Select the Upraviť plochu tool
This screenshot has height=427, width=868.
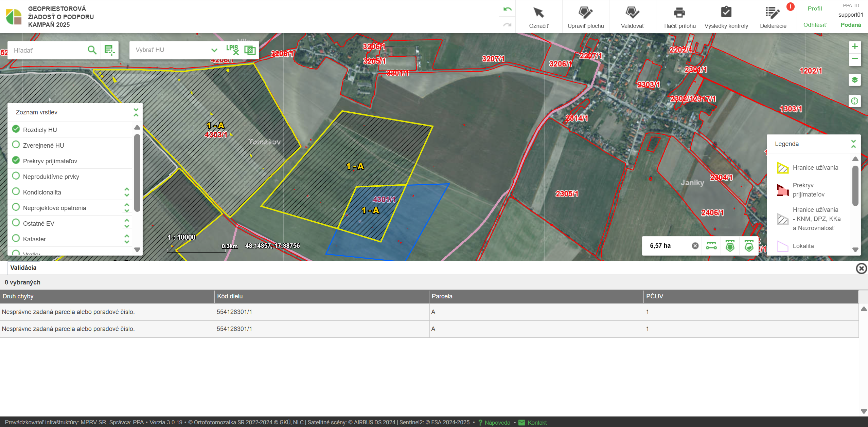585,13
